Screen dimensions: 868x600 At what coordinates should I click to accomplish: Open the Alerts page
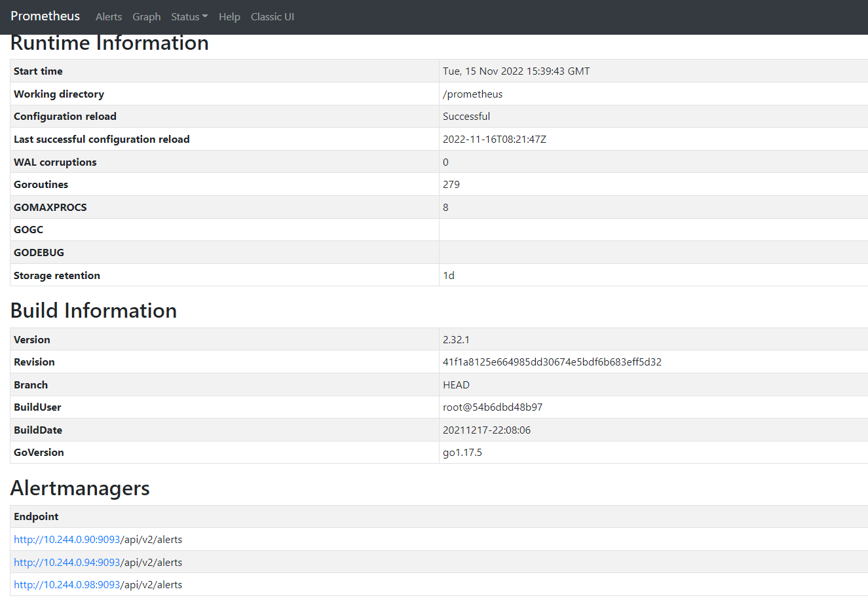point(109,17)
